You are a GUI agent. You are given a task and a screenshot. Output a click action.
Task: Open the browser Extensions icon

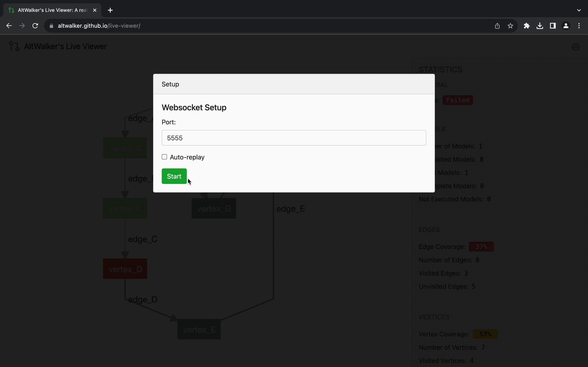point(527,25)
